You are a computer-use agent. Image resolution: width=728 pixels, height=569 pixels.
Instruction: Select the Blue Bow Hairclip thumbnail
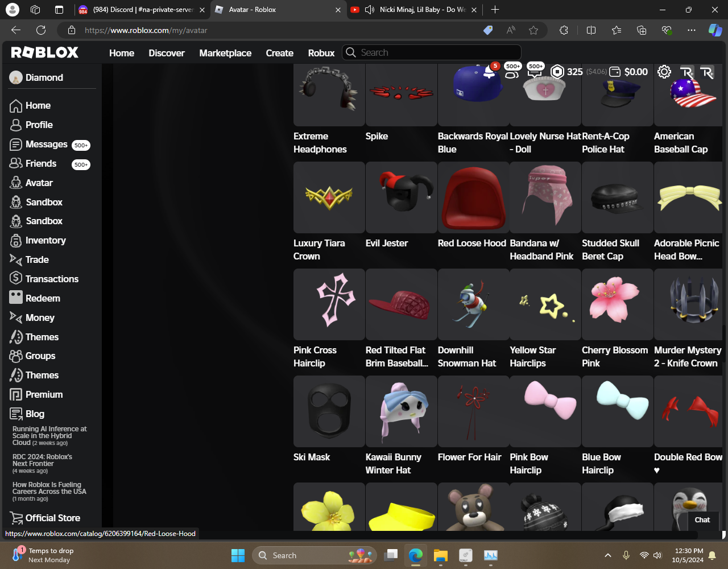[x=617, y=411]
